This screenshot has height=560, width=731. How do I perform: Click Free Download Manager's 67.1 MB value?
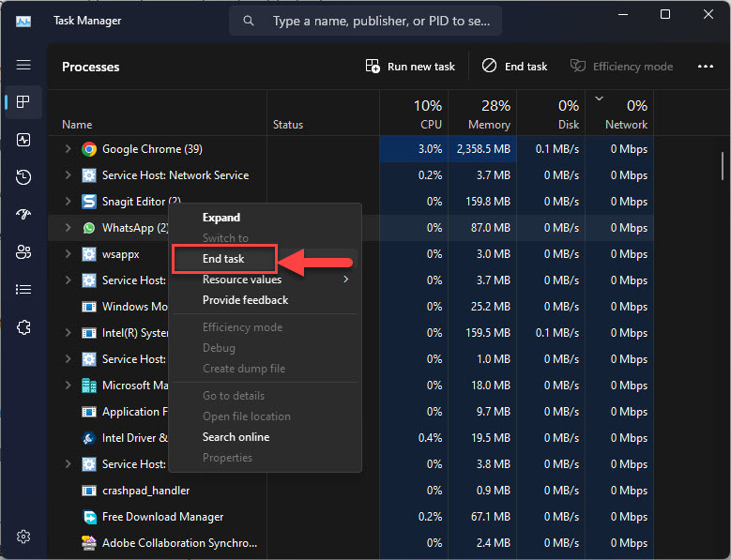click(x=491, y=517)
